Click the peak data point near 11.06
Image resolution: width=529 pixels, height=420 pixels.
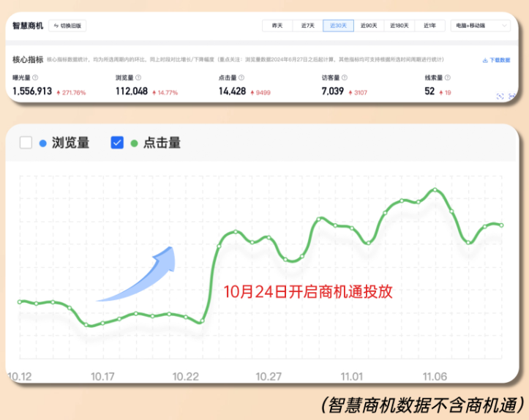click(435, 190)
